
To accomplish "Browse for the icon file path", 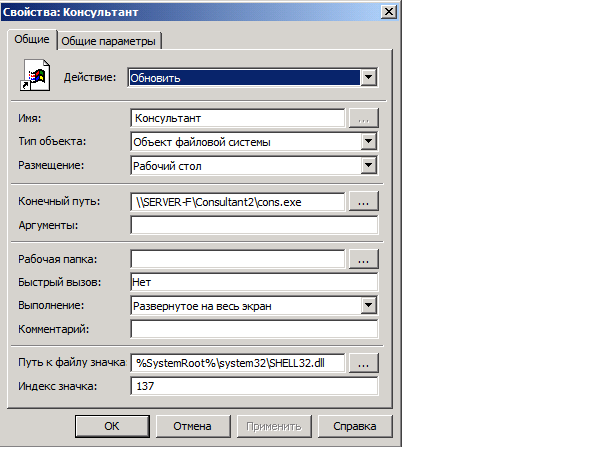I will pos(363,363).
